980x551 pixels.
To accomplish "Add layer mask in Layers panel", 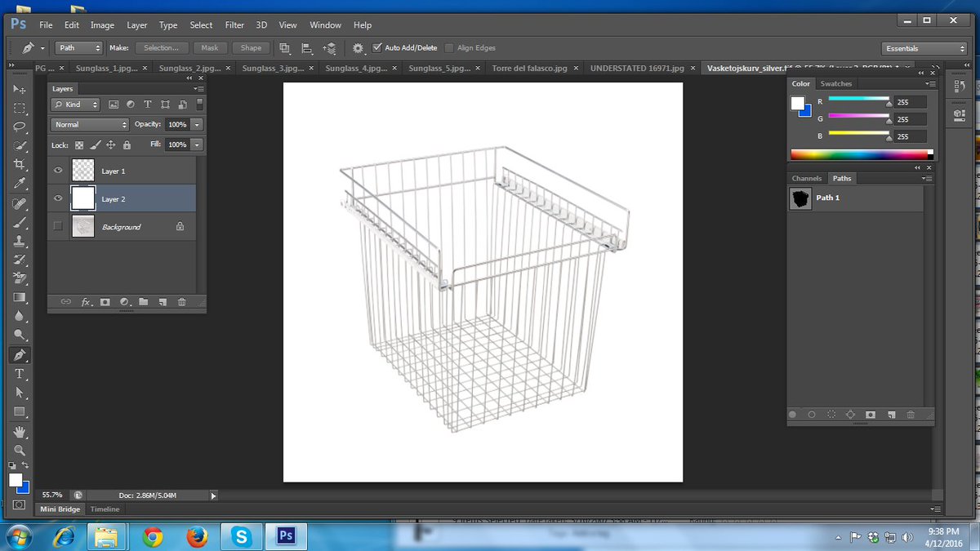I will pyautogui.click(x=105, y=302).
